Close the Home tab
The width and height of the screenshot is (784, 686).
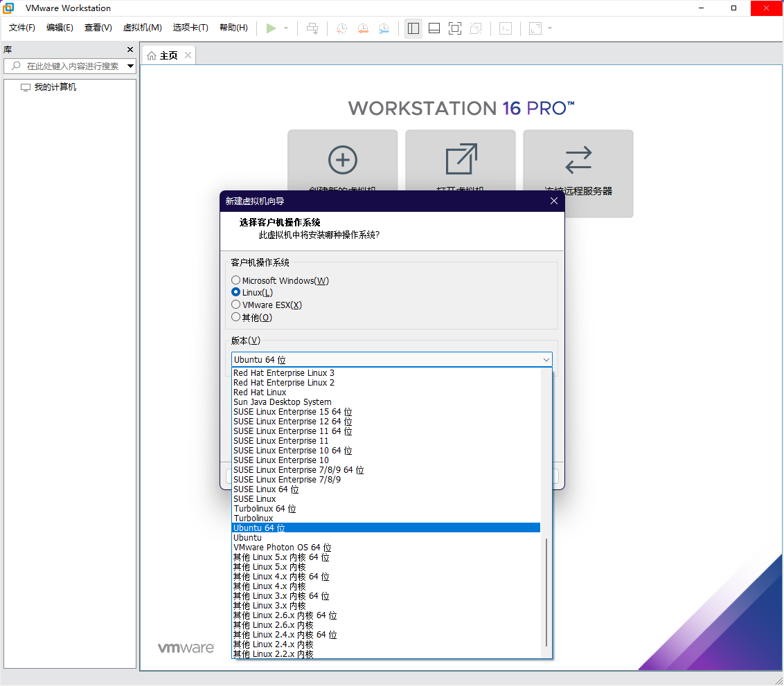pyautogui.click(x=188, y=55)
